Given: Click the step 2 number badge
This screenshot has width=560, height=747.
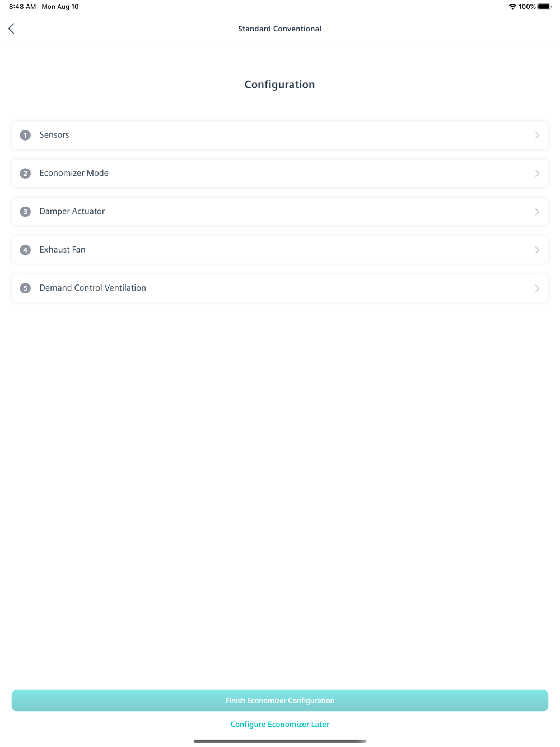Looking at the screenshot, I should pyautogui.click(x=25, y=174).
